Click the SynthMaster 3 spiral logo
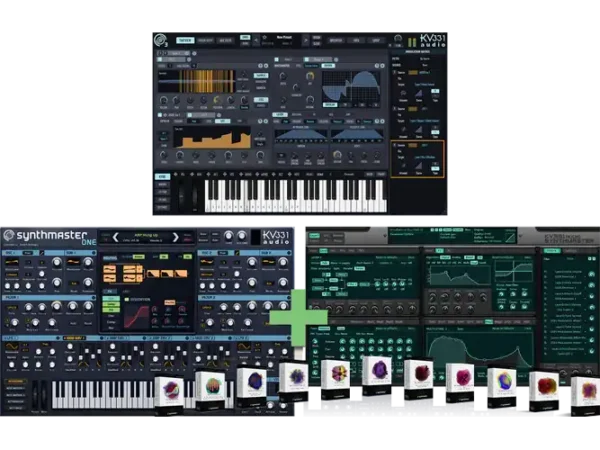This screenshot has width=600, height=450. pos(160,40)
